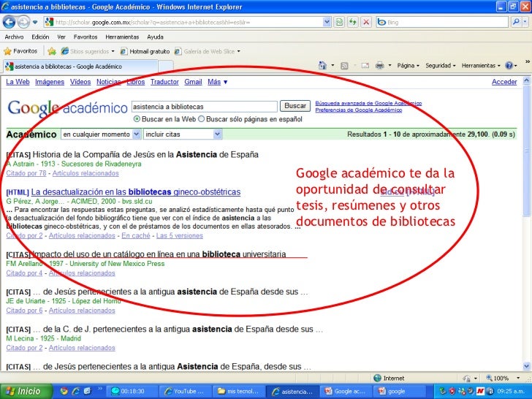Select the asistencia a bibliotecas browser tab
The height and width of the screenshot is (399, 532).
(80, 66)
